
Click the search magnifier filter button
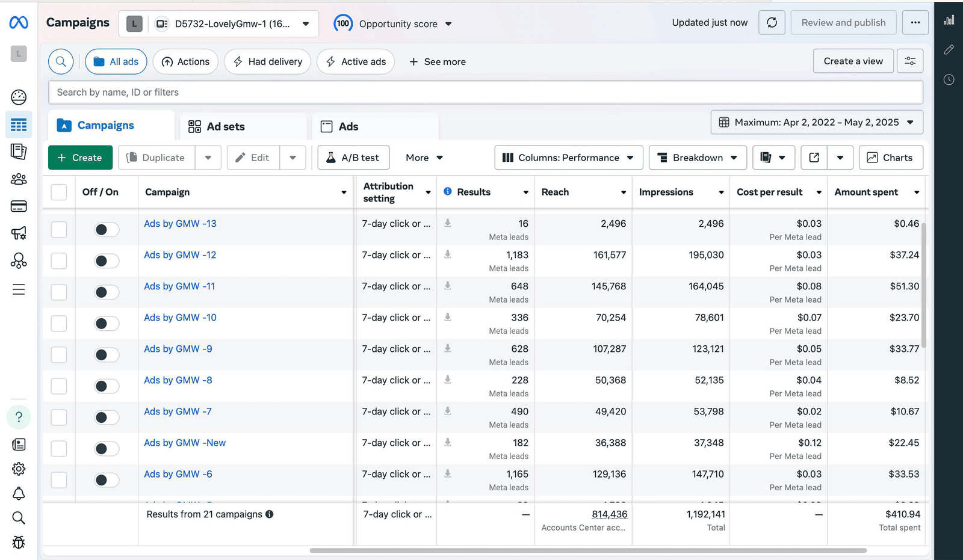(x=61, y=61)
